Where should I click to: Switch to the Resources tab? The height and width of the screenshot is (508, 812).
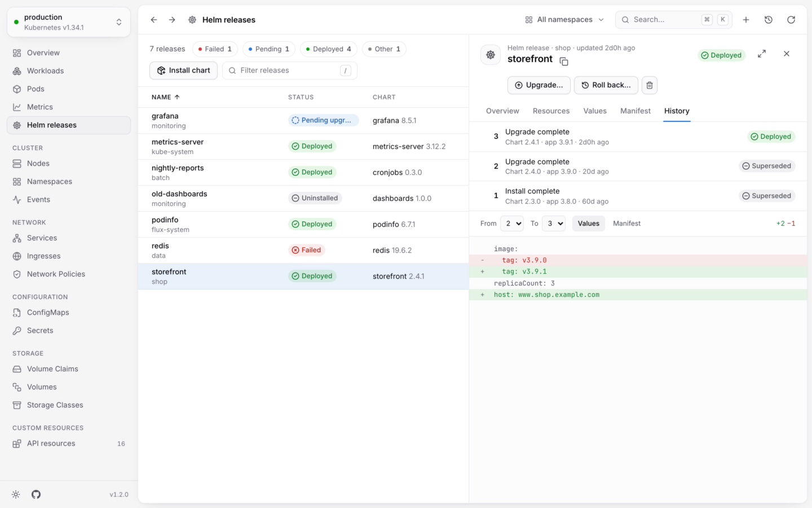tap(551, 111)
